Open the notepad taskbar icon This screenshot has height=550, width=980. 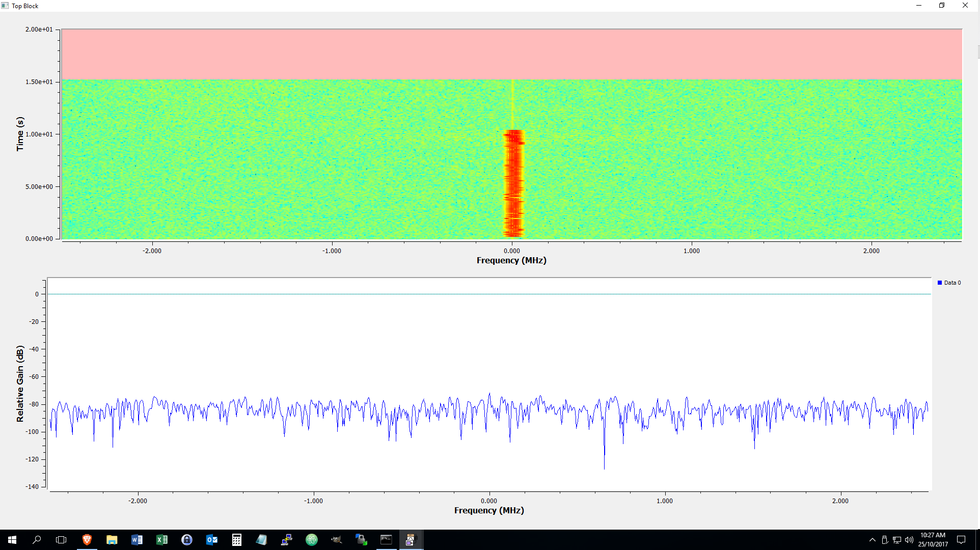pos(262,540)
